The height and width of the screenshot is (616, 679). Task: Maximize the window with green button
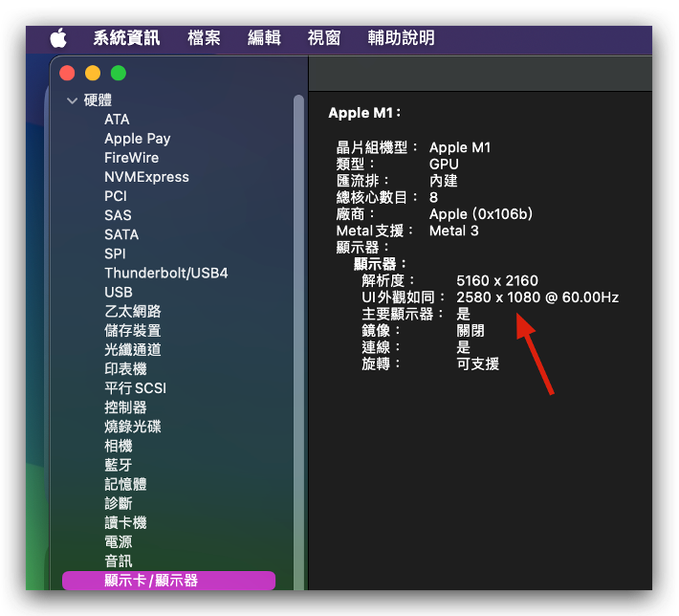119,73
